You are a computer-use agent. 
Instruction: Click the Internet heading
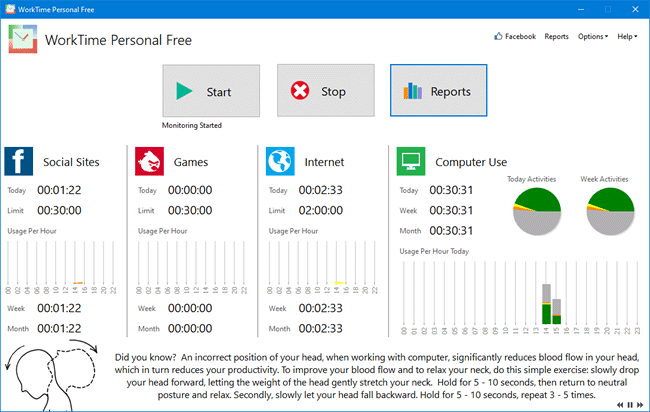tap(324, 162)
